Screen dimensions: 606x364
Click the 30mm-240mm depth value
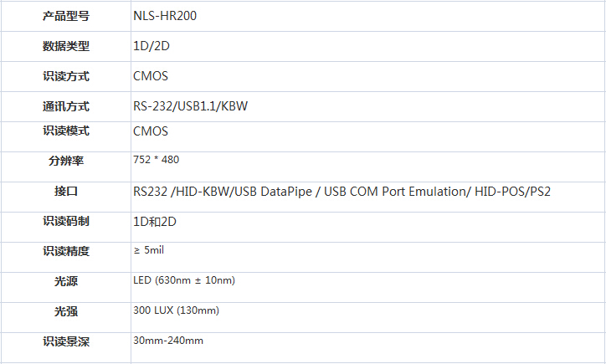[x=168, y=341]
